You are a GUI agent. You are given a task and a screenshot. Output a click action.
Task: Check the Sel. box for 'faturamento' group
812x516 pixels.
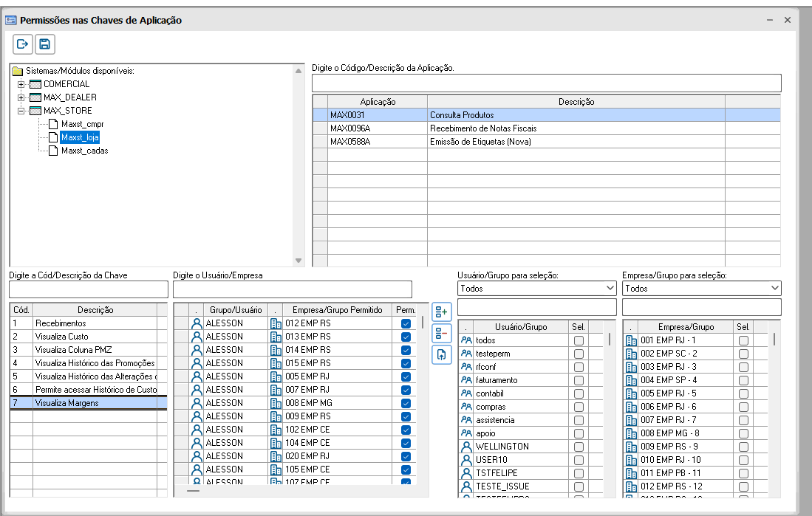tap(579, 380)
